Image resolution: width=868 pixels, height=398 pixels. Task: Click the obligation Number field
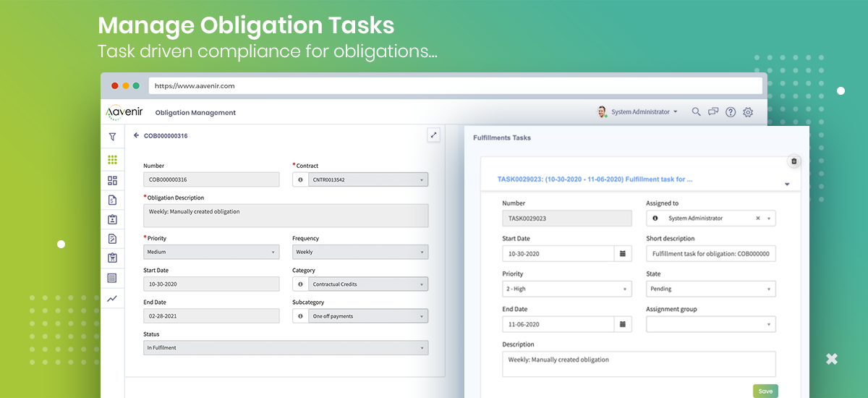click(x=211, y=179)
